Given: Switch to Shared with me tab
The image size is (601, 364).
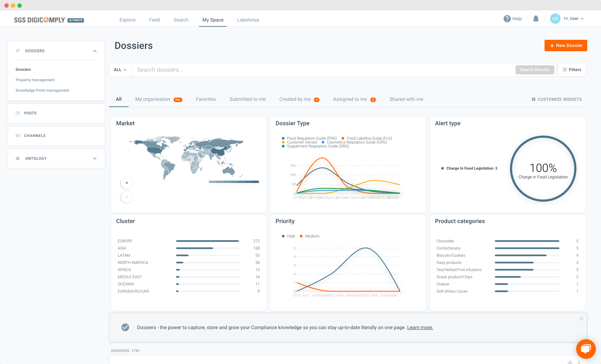Looking at the screenshot, I should pos(406,99).
